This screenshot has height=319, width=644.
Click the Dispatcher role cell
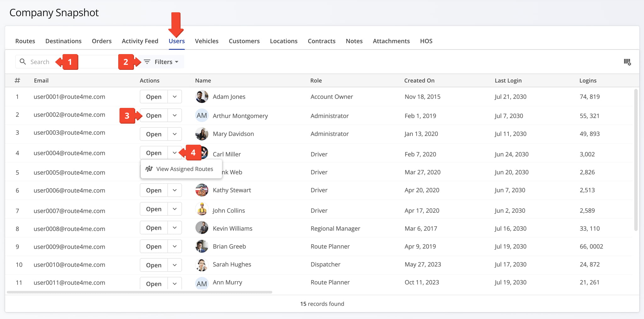coord(325,264)
